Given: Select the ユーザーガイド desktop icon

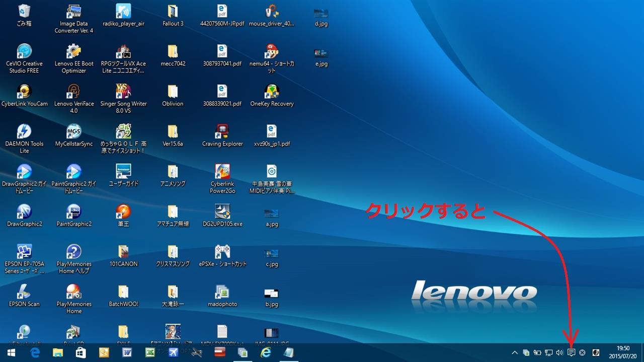Looking at the screenshot, I should pos(123,175).
